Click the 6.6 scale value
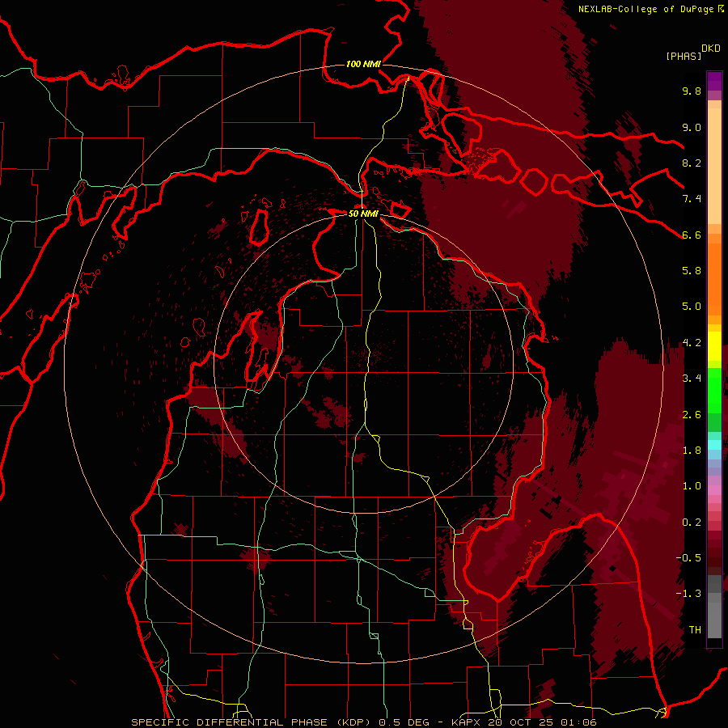Image resolution: width=728 pixels, height=728 pixels. [x=692, y=235]
